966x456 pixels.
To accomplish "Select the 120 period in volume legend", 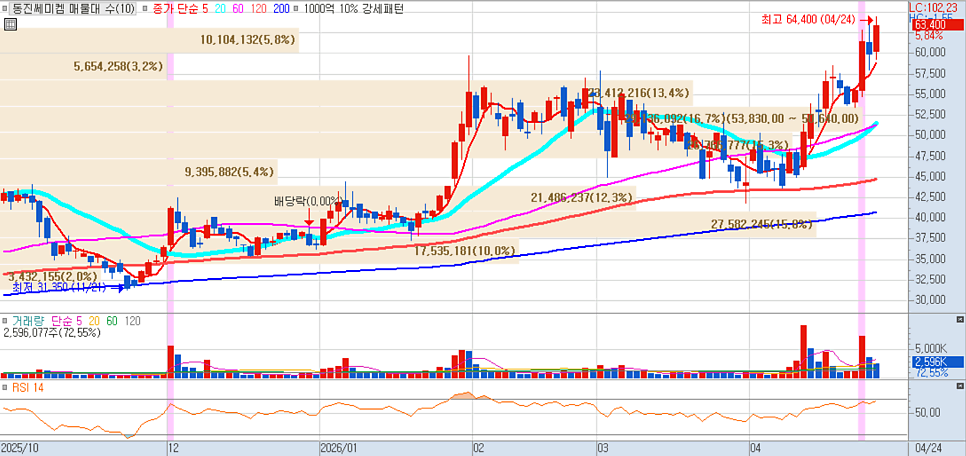I will click(132, 322).
